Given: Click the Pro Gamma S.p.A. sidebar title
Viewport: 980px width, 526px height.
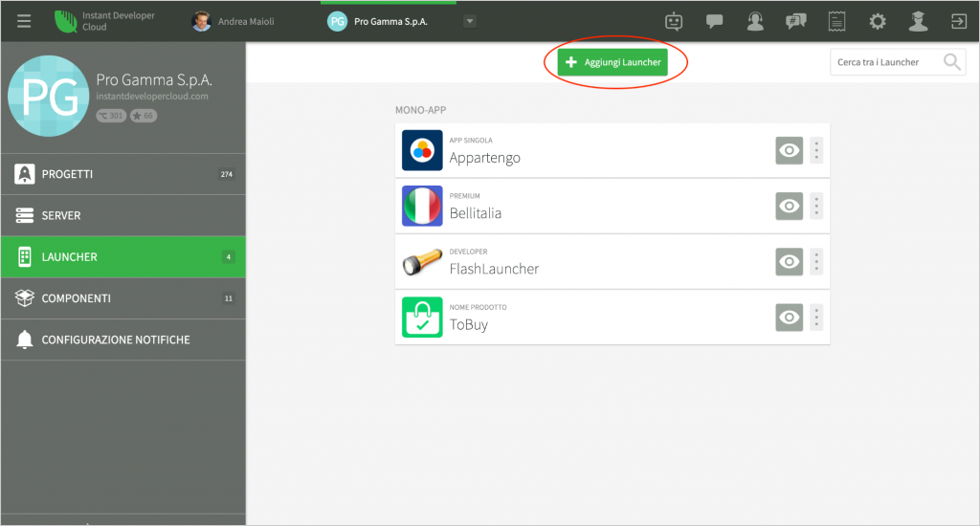Looking at the screenshot, I should 154,80.
